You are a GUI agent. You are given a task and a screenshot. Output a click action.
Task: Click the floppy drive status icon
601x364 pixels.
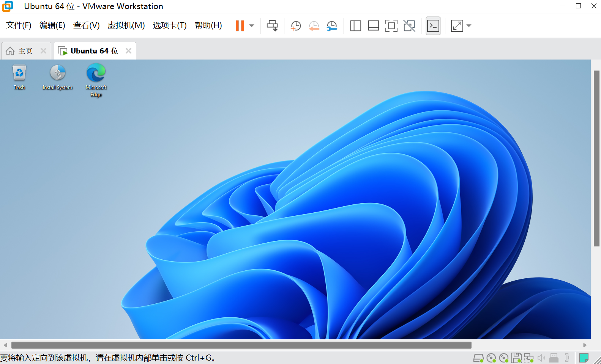coord(516,358)
